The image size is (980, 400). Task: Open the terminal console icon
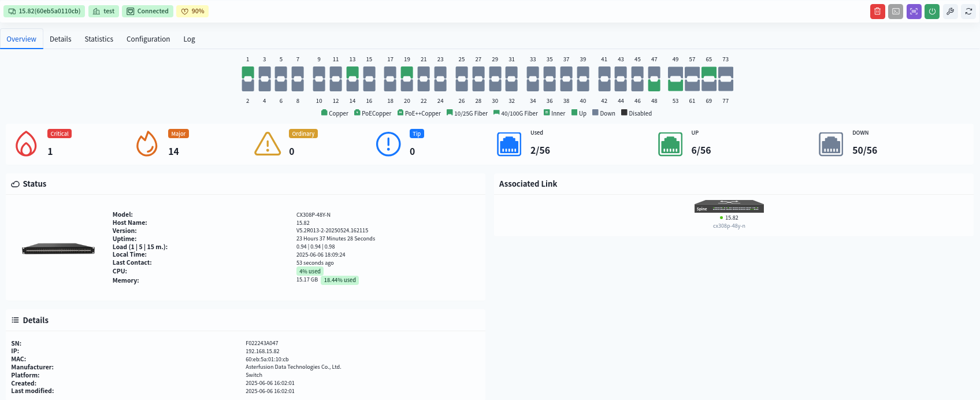coord(896,12)
